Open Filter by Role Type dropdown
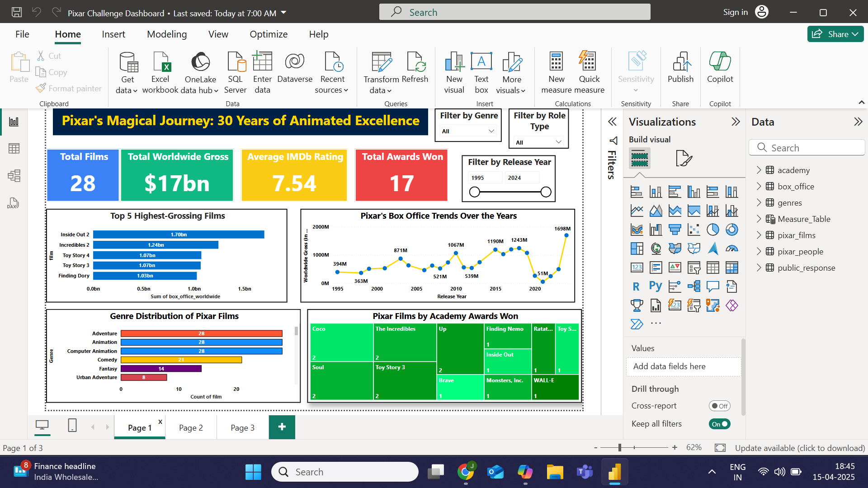The image size is (868, 488). tap(538, 142)
